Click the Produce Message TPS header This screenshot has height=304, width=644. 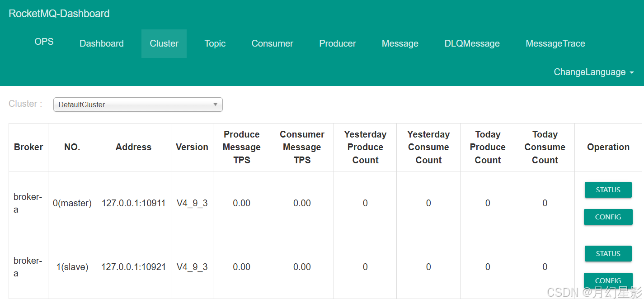pos(242,147)
